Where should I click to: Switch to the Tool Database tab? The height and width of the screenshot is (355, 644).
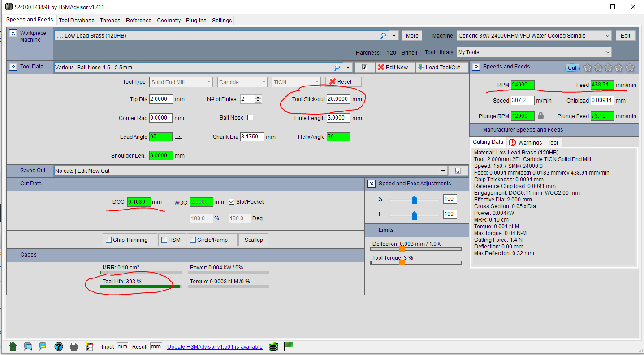(76, 20)
